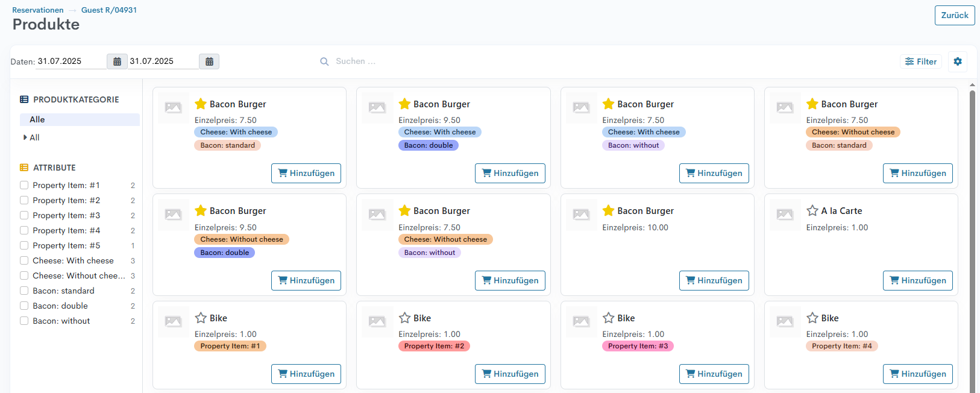Click the search magnifier icon

[x=324, y=61]
